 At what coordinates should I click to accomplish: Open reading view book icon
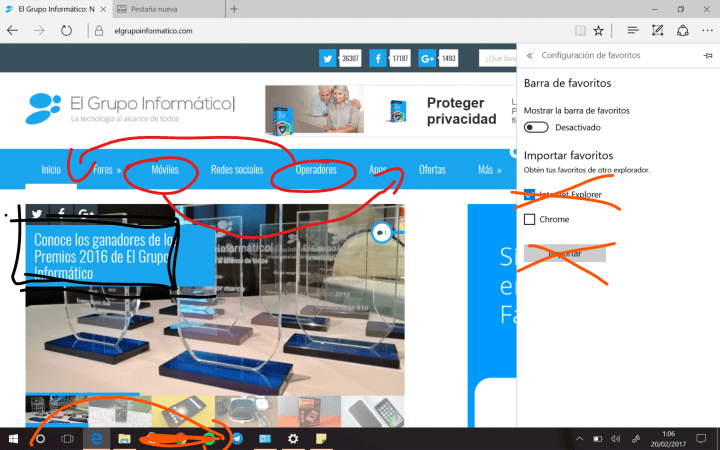click(x=580, y=31)
